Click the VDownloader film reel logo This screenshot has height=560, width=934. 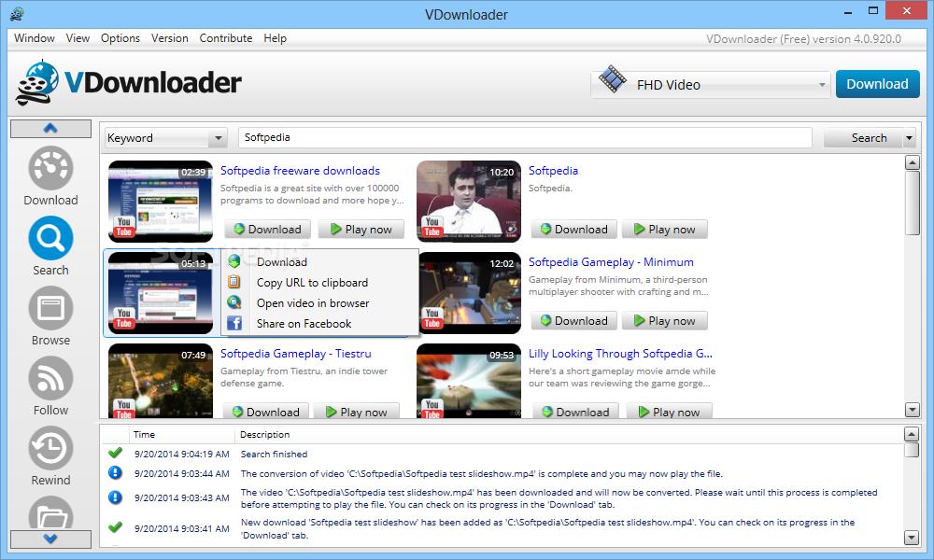tap(37, 83)
